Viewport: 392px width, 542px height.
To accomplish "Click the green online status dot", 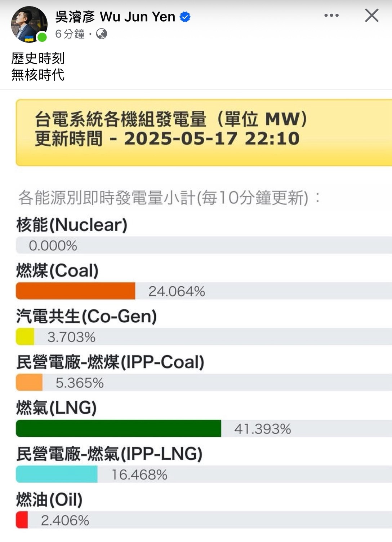I will point(42,37).
